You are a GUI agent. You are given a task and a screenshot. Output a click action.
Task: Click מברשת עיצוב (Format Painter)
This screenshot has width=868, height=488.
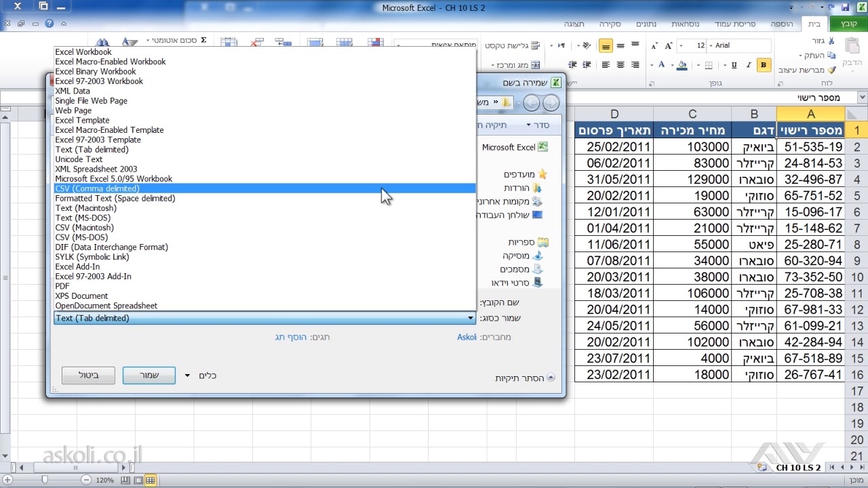[808, 70]
